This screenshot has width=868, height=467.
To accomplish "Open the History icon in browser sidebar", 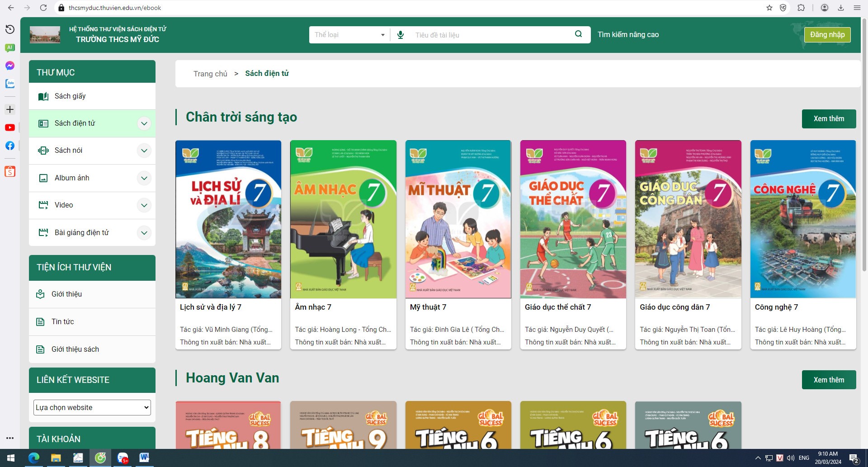I will [10, 29].
